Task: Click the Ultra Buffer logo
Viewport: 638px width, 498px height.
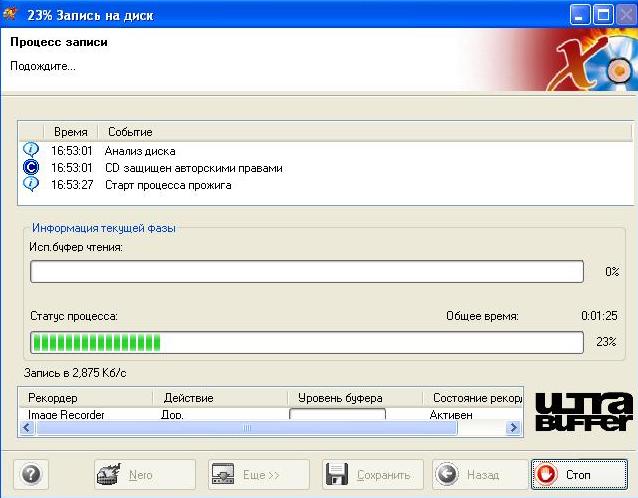Action: click(x=584, y=412)
